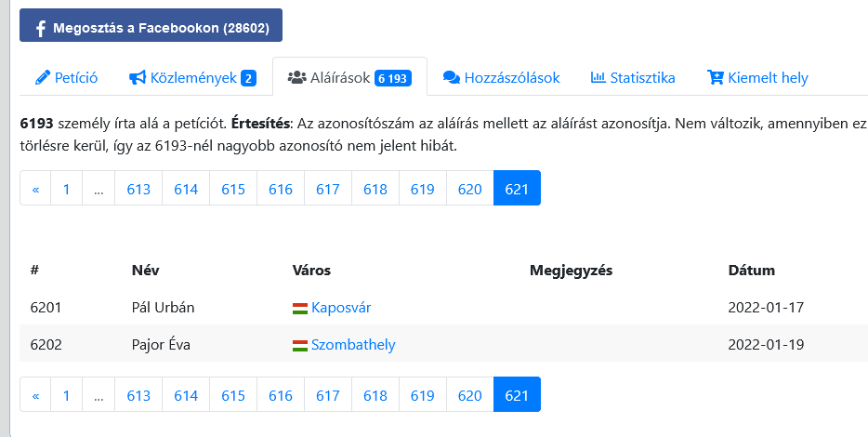The image size is (868, 437).
Task: Click the bar chart icon beside Statisztika
Action: (598, 77)
